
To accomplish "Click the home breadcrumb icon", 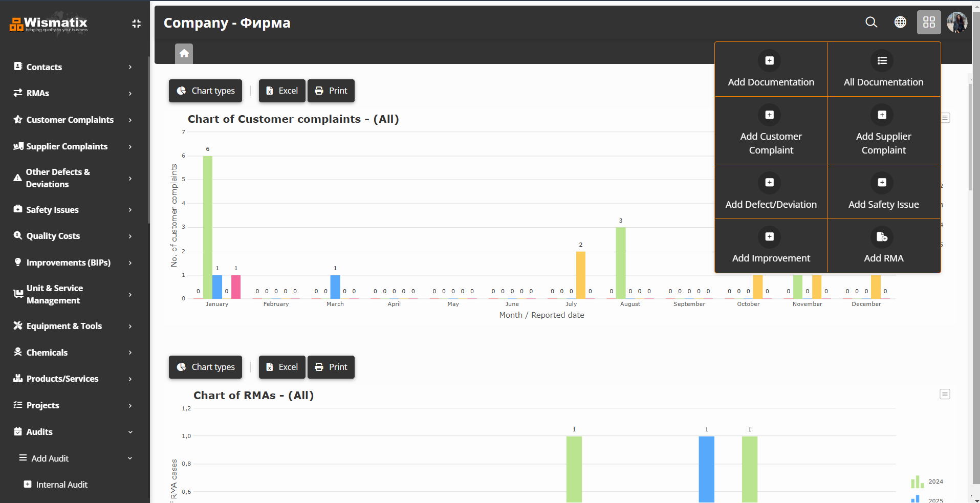I will (x=184, y=53).
